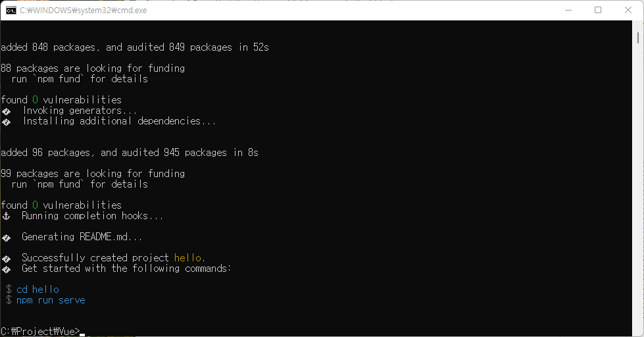Minimize the command prompt window
644x337 pixels.
click(568, 10)
